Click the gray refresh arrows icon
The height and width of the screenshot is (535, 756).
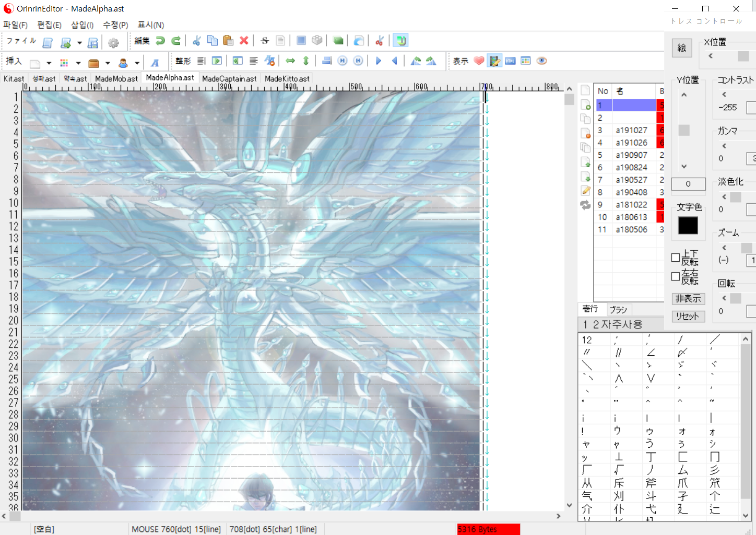click(x=585, y=205)
